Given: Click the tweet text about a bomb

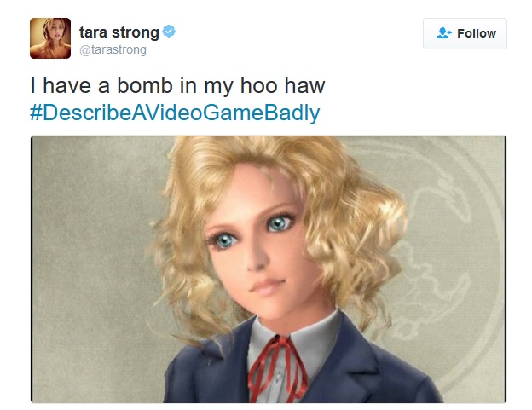Looking at the screenshot, I should (x=177, y=85).
